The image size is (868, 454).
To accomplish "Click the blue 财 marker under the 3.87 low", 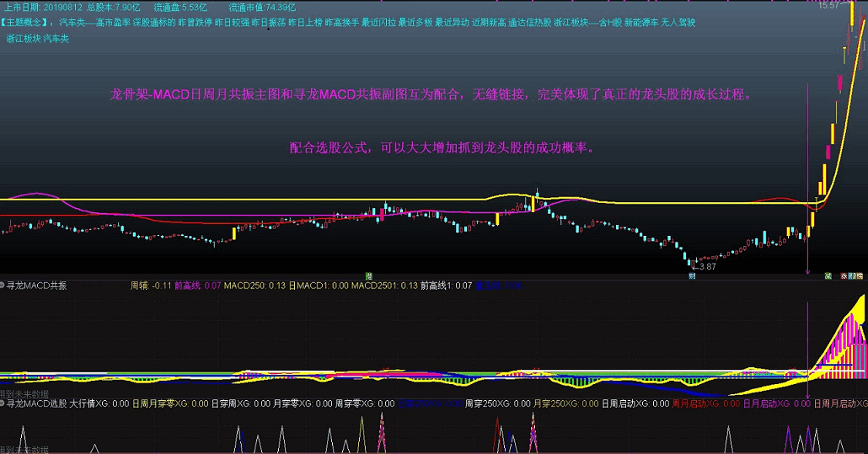I will coord(692,276).
